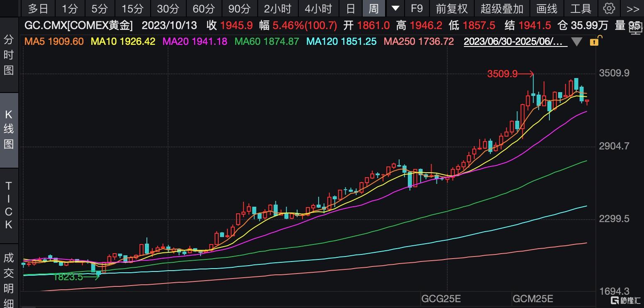Screen dimensions: 644x308
Task: Click the GC.CMX[COMEX黄金] symbol name
Action: click(79, 26)
